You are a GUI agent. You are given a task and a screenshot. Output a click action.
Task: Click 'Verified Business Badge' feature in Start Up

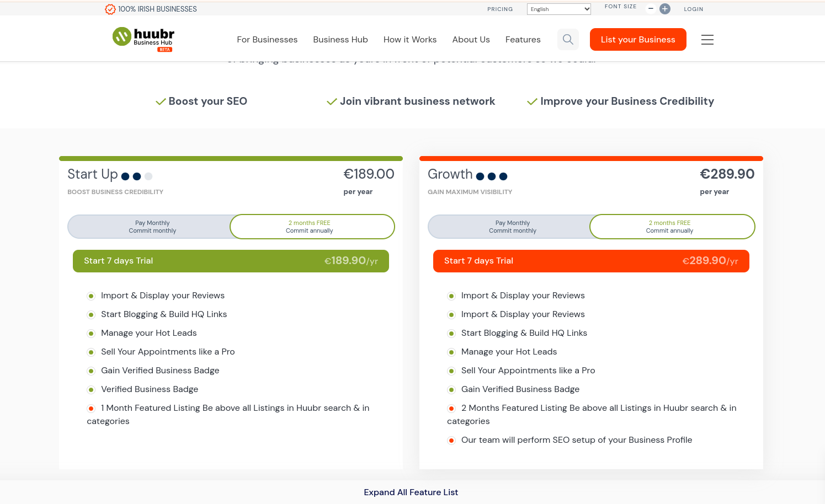[150, 389]
